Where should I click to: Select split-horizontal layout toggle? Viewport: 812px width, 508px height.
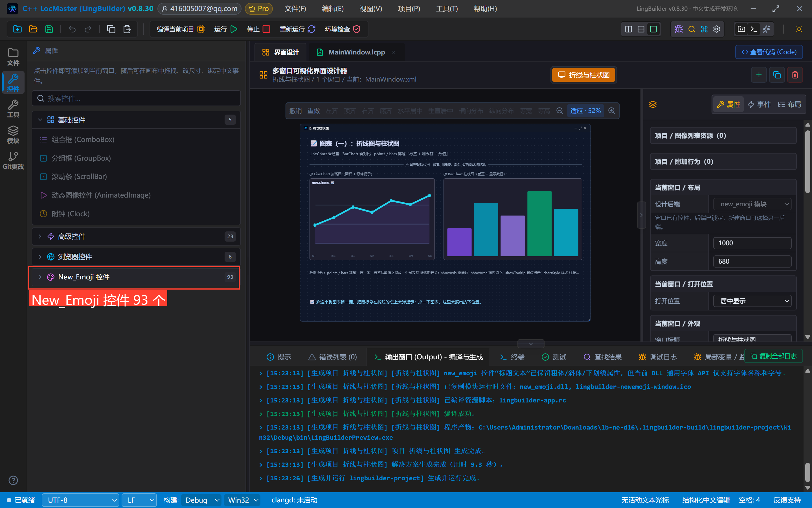tap(641, 29)
